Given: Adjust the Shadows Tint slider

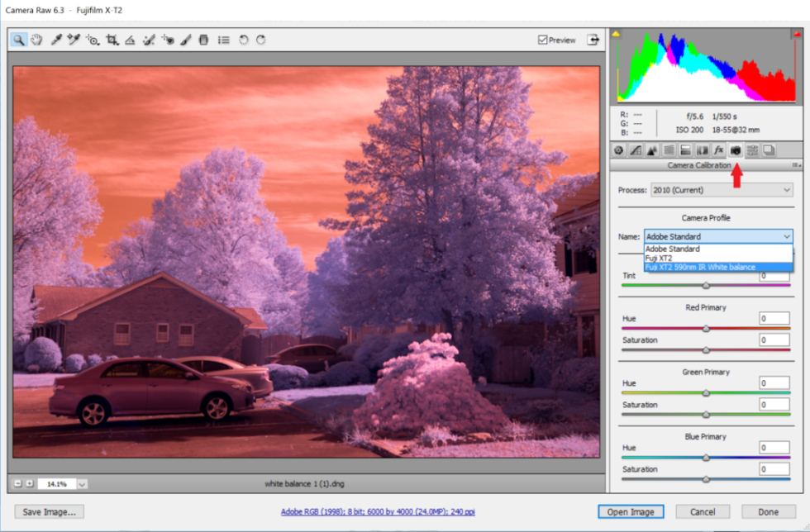Looking at the screenshot, I should click(706, 285).
